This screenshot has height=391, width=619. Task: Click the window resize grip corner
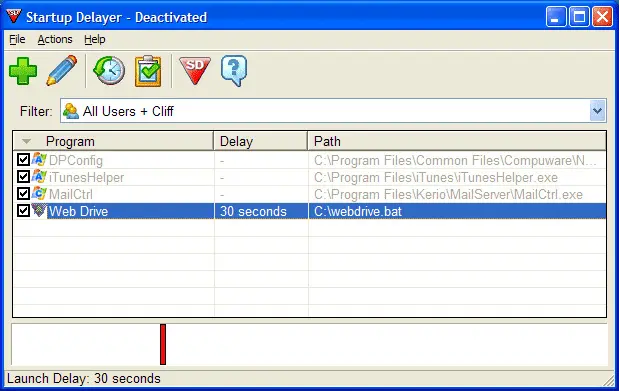click(x=609, y=381)
